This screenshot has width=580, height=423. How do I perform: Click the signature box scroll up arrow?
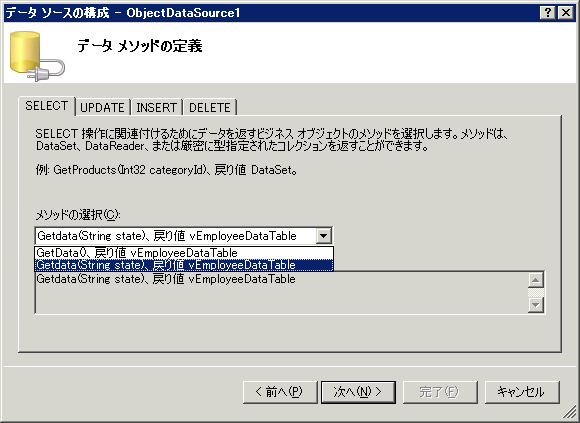point(536,280)
